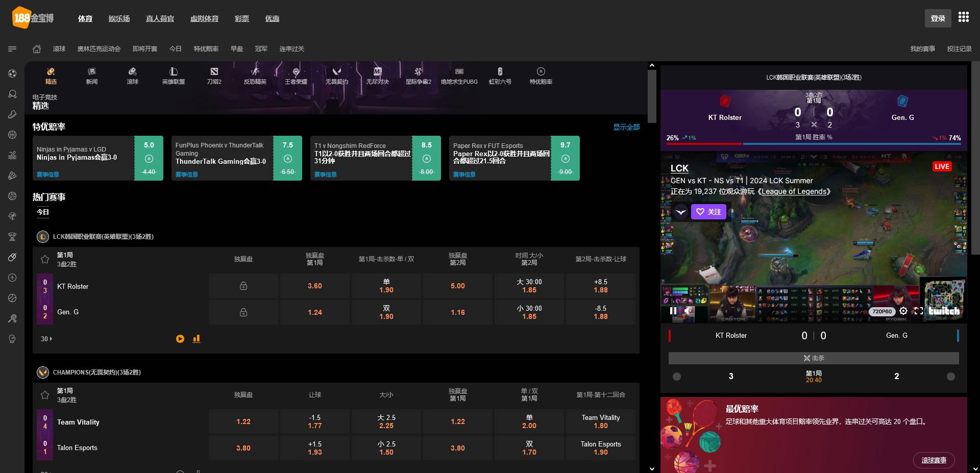Pick the 5.0 boosted odds on Ninjas card
Viewport: 980px width, 473px height.
149,158
